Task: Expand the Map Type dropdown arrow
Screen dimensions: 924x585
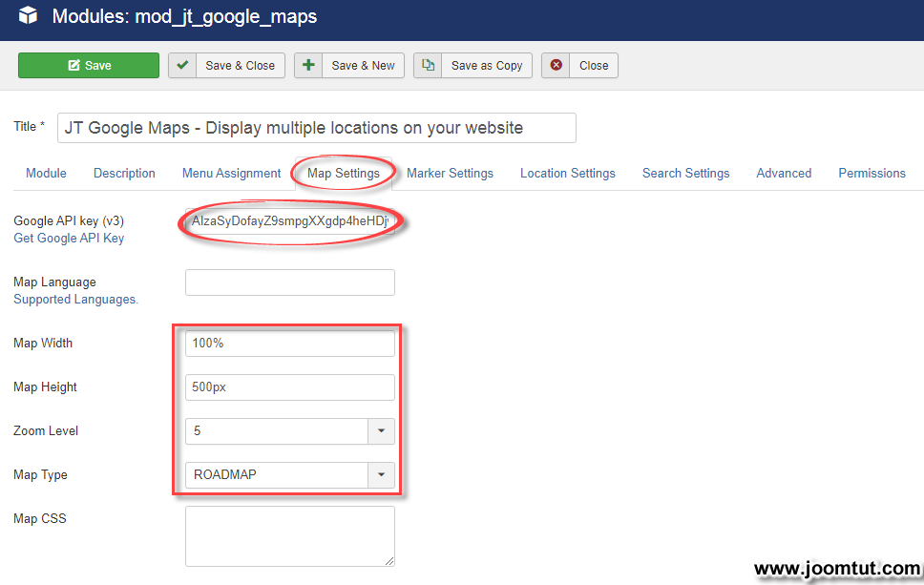Action: coord(381,475)
